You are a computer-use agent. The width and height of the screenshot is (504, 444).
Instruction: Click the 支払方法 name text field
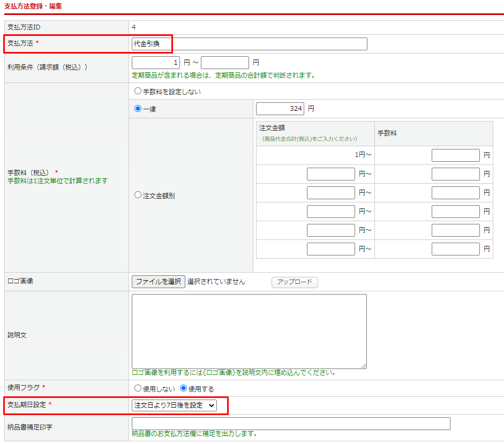click(249, 44)
